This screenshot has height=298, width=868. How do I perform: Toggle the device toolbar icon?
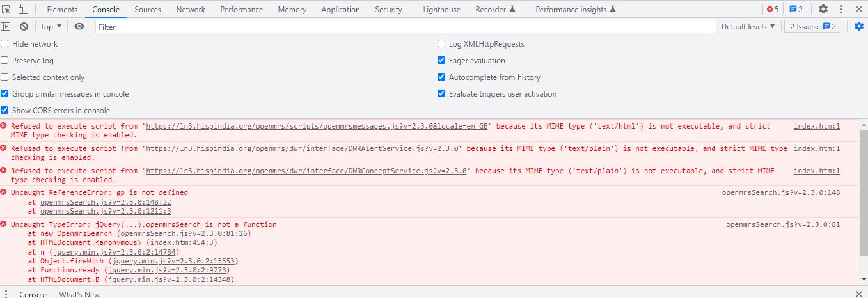(22, 9)
